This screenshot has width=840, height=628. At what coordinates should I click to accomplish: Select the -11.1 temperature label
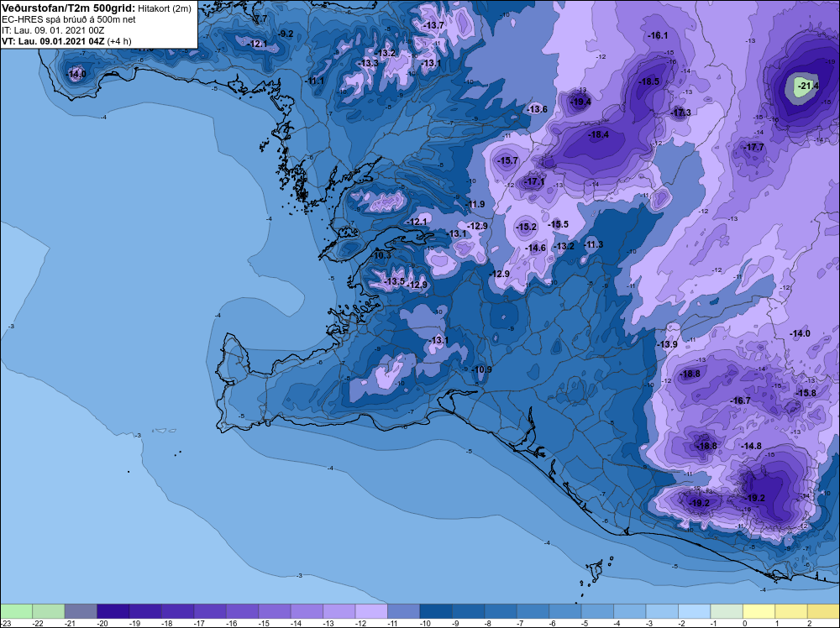316,81
